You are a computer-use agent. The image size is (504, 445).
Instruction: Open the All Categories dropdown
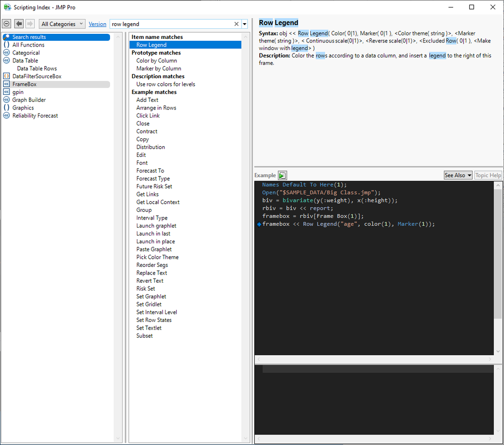click(62, 24)
